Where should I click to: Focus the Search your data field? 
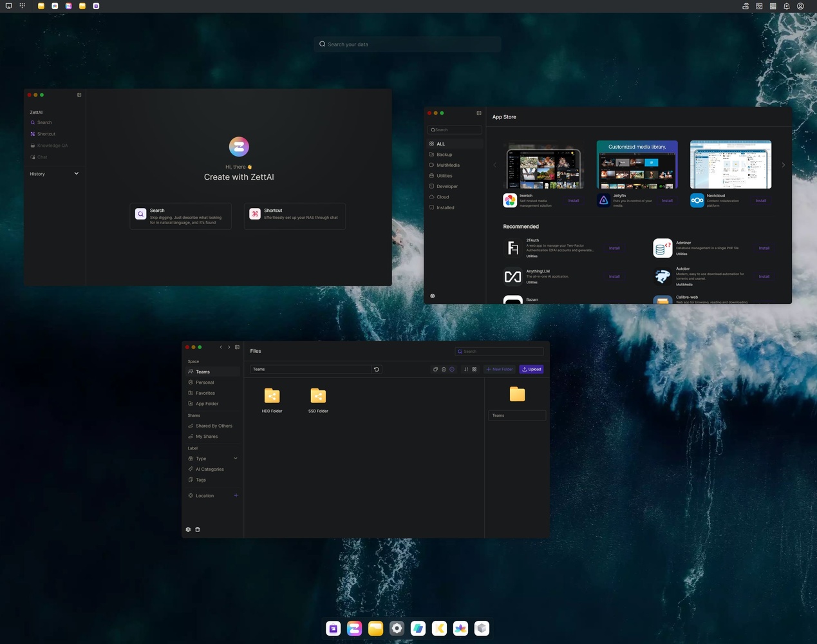pos(408,44)
